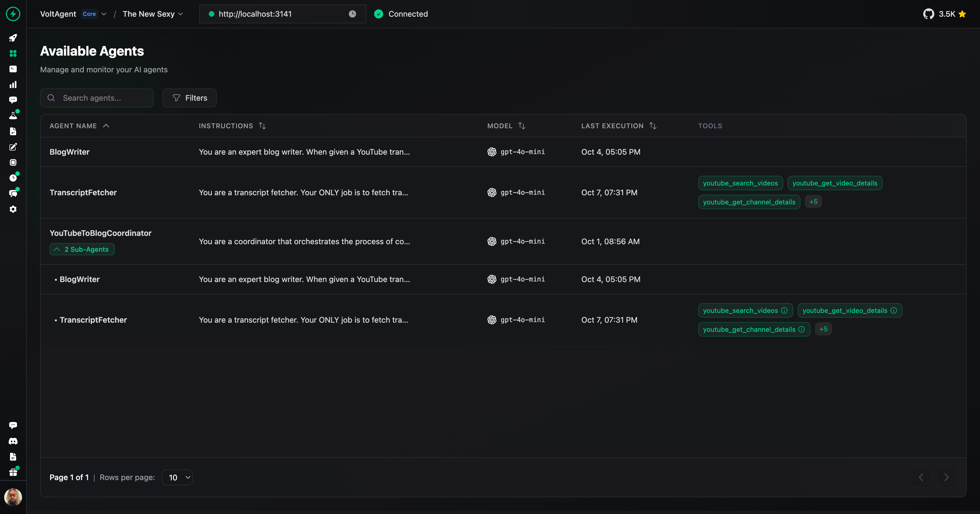The image size is (980, 514).
Task: Open the settings gear in sidebar
Action: 13,209
